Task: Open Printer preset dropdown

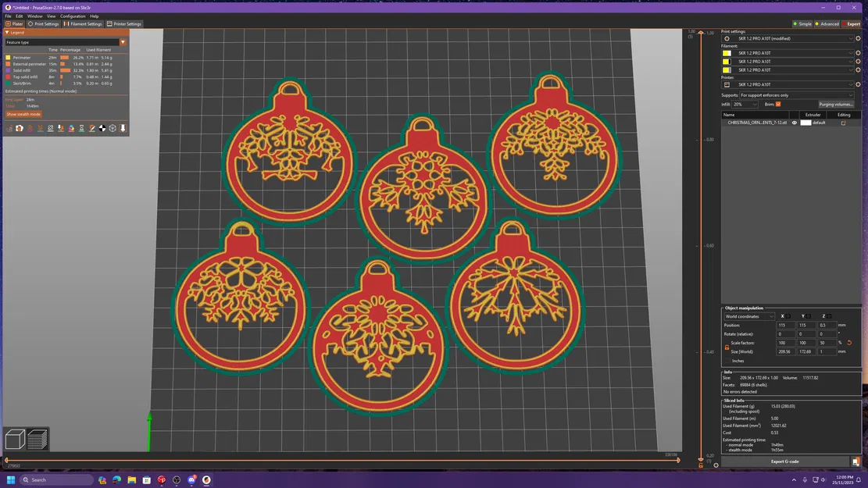Action: 788,84
